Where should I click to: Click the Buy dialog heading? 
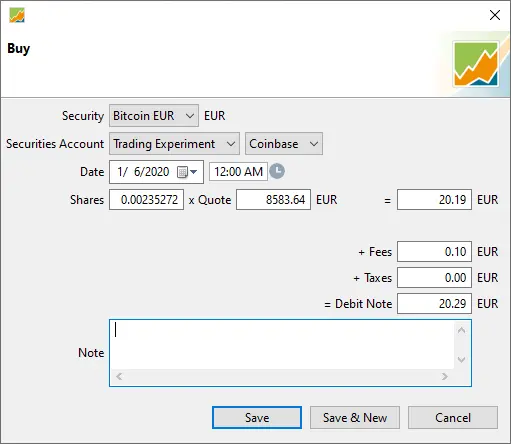coord(19,49)
